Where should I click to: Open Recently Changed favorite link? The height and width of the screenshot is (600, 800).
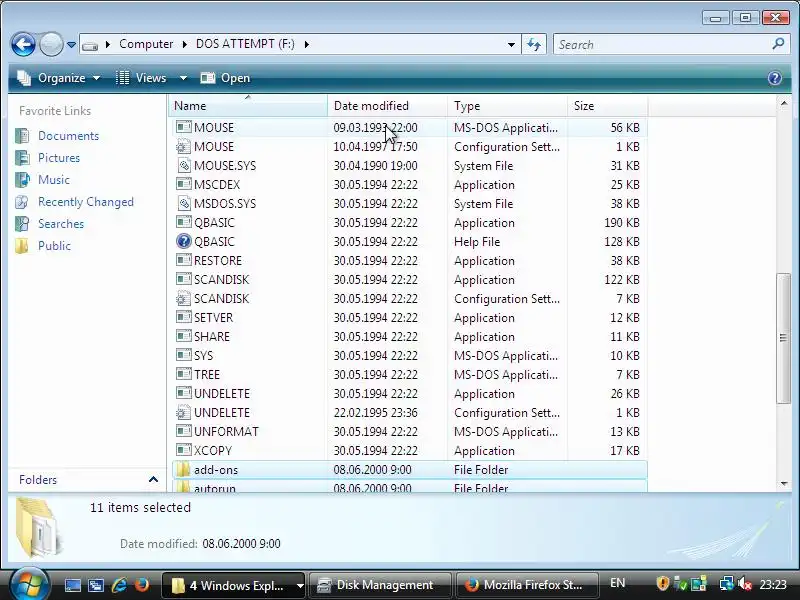pyautogui.click(x=86, y=202)
